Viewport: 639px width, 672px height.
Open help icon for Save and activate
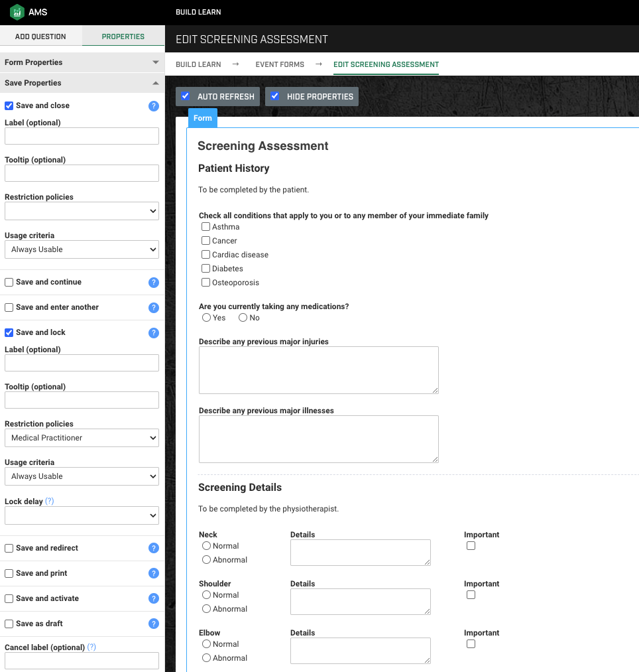tap(154, 599)
